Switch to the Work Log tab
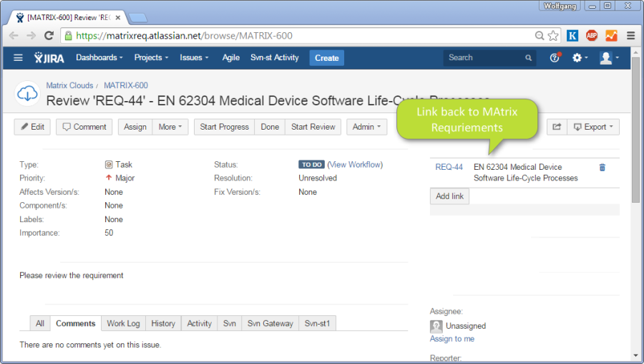644x364 pixels. [123, 323]
